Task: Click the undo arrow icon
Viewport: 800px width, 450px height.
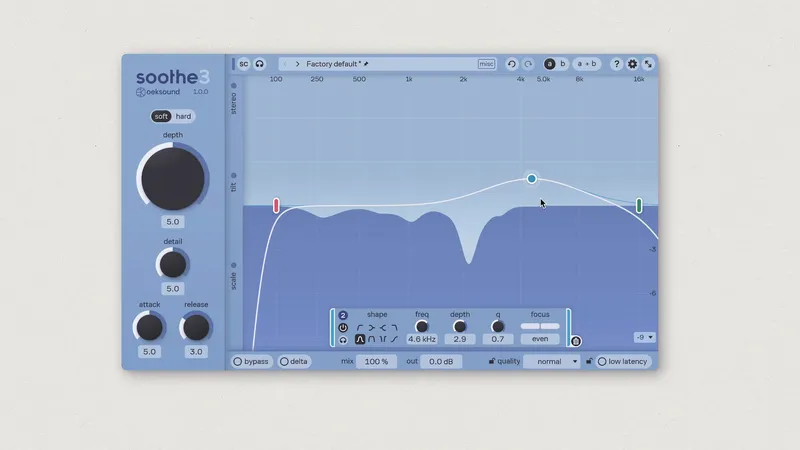Action: (511, 64)
